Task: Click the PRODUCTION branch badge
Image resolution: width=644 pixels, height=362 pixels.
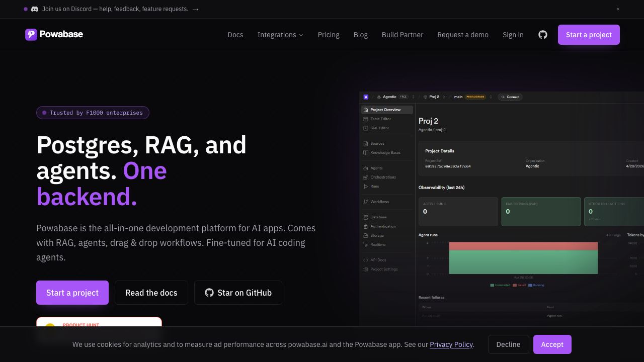Action: point(475,97)
